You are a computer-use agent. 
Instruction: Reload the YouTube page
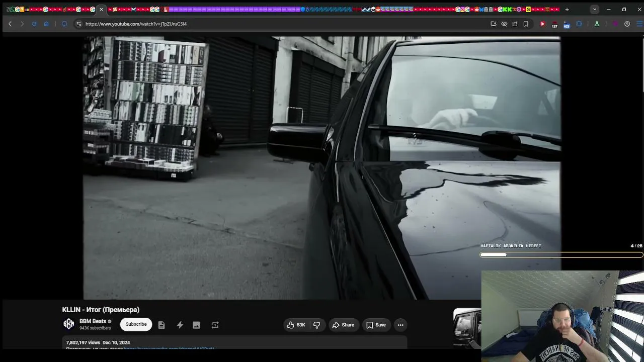point(34,24)
